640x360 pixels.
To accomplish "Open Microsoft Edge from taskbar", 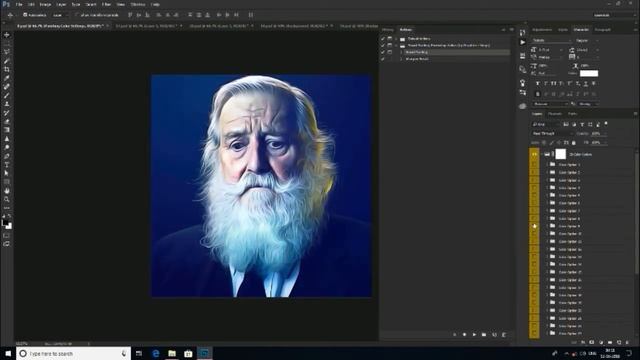I will point(156,353).
